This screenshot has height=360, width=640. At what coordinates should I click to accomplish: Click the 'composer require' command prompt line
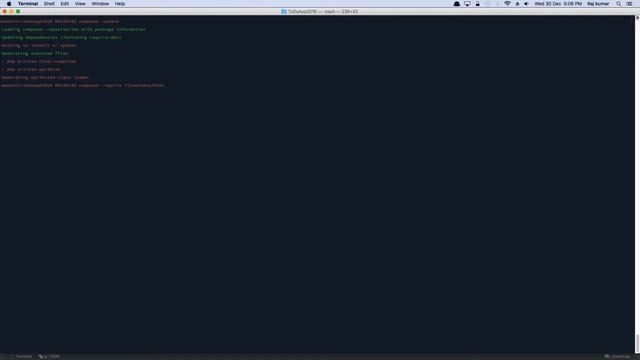[83, 85]
